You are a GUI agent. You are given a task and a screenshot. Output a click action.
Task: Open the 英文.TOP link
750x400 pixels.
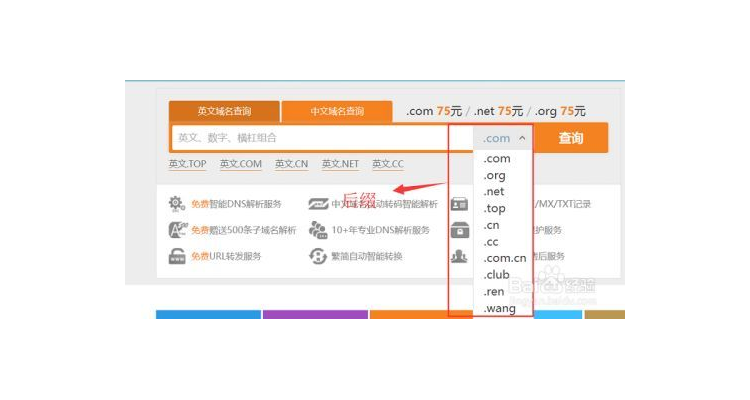(188, 164)
